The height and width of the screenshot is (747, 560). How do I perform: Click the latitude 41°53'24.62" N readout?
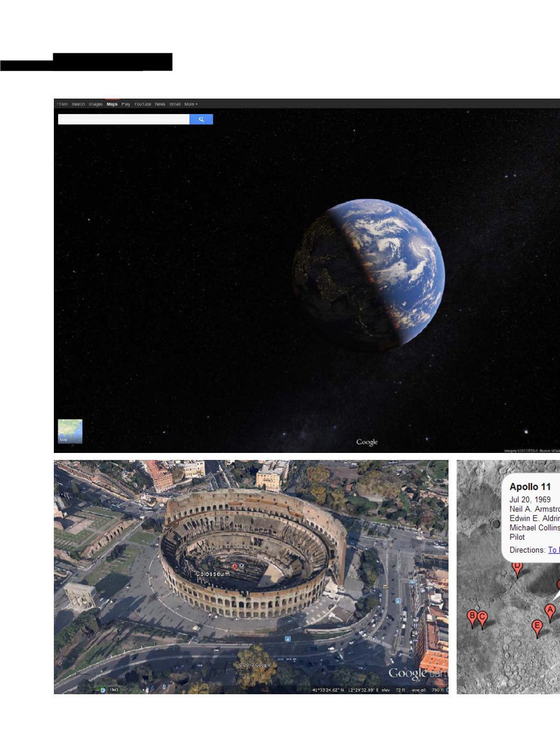(x=328, y=690)
